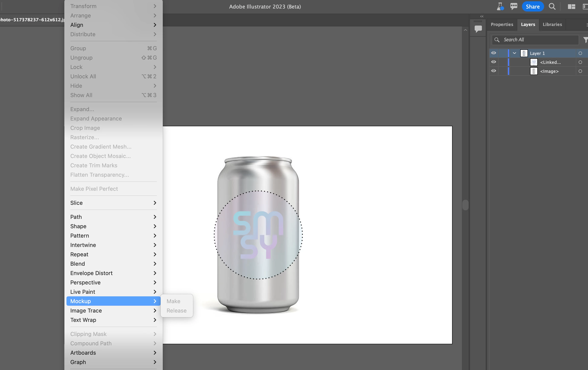Image resolution: width=588 pixels, height=370 pixels.
Task: Open the feedback speech bubble icon in top bar
Action: click(x=513, y=6)
